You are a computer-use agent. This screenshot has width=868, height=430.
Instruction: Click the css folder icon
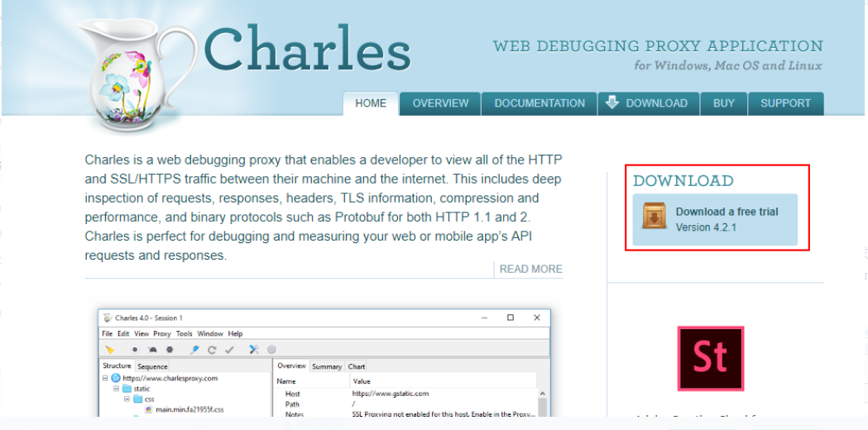click(138, 399)
